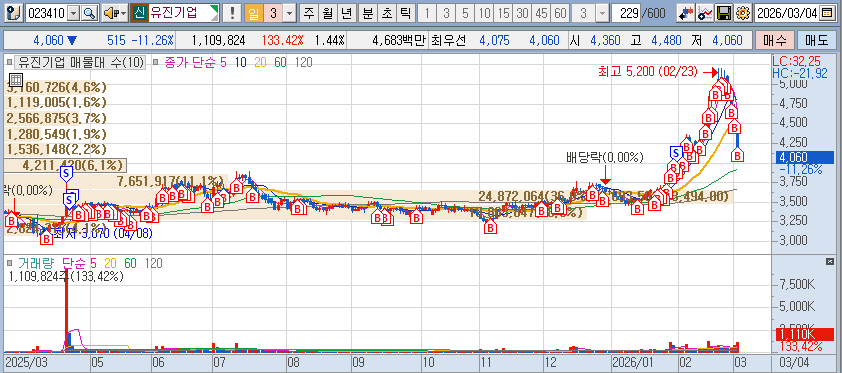Switch to 초 second chart
842x373 pixels.
pos(386,13)
